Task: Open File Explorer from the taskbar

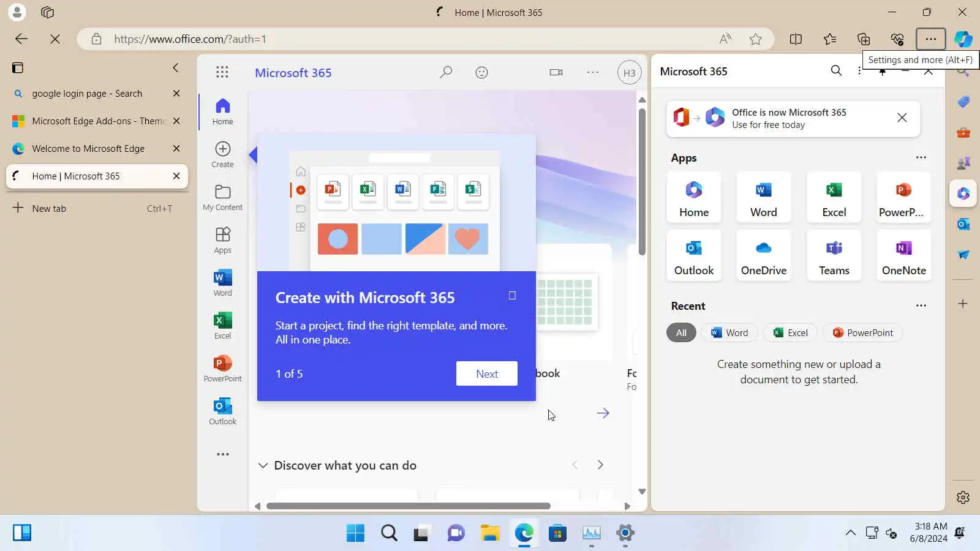Action: 490,533
